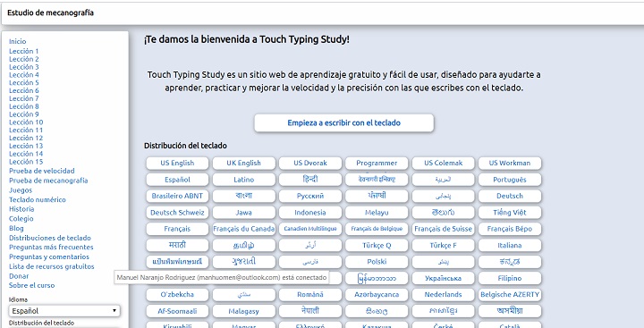Select Polski keyboard layout
644x328 pixels.
[x=377, y=262]
